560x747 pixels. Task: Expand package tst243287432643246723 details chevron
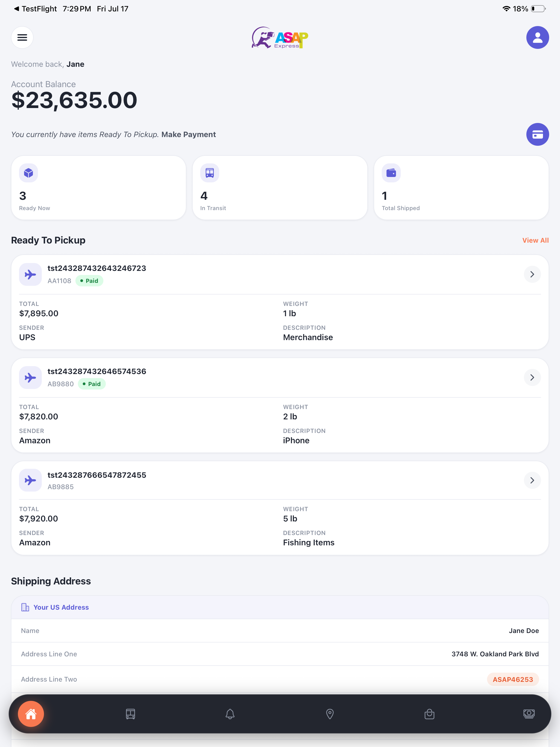tap(532, 274)
